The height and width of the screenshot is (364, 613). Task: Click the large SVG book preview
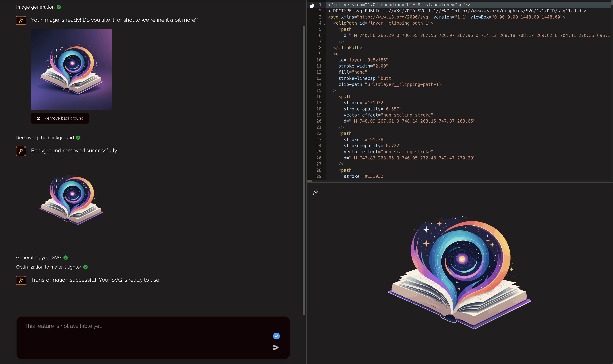pyautogui.click(x=459, y=272)
